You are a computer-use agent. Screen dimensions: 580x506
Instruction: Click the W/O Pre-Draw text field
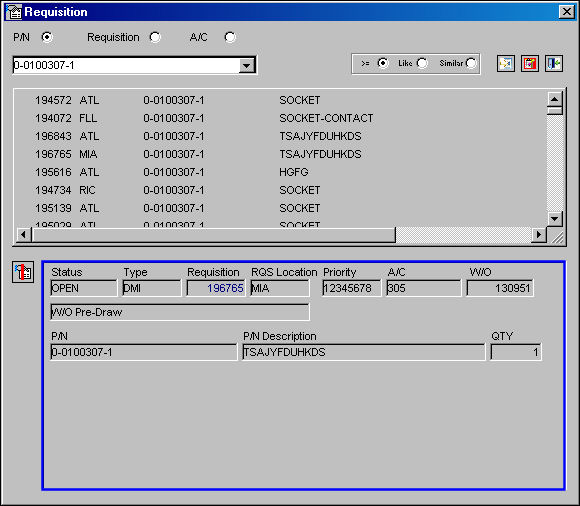click(180, 312)
